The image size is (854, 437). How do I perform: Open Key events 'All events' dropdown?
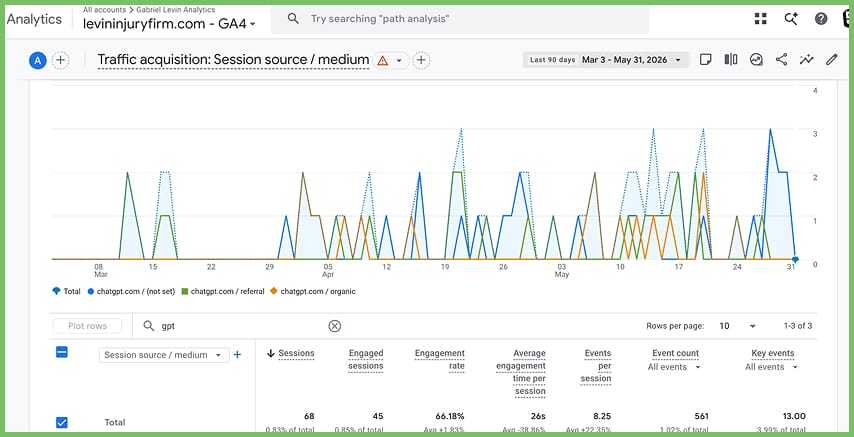771,367
